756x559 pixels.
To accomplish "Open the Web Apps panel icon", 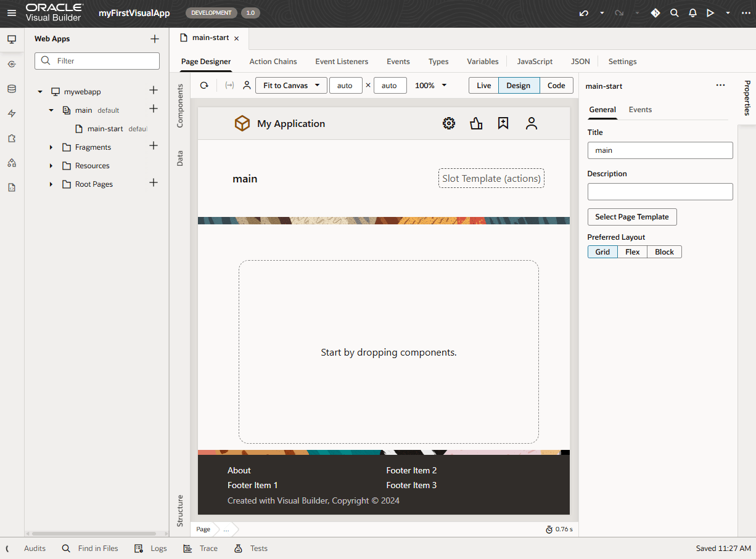I will point(12,39).
